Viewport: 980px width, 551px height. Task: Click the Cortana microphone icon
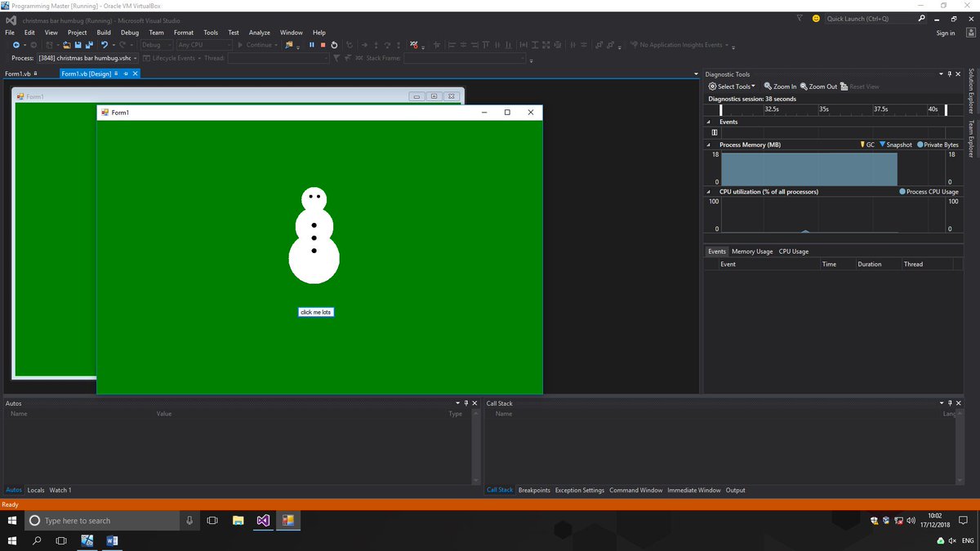(x=189, y=520)
